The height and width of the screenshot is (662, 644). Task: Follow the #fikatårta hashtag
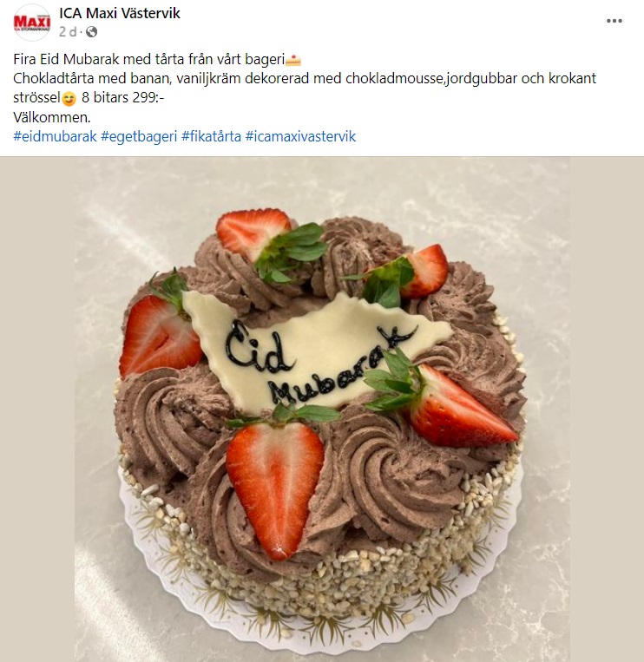[x=211, y=136]
